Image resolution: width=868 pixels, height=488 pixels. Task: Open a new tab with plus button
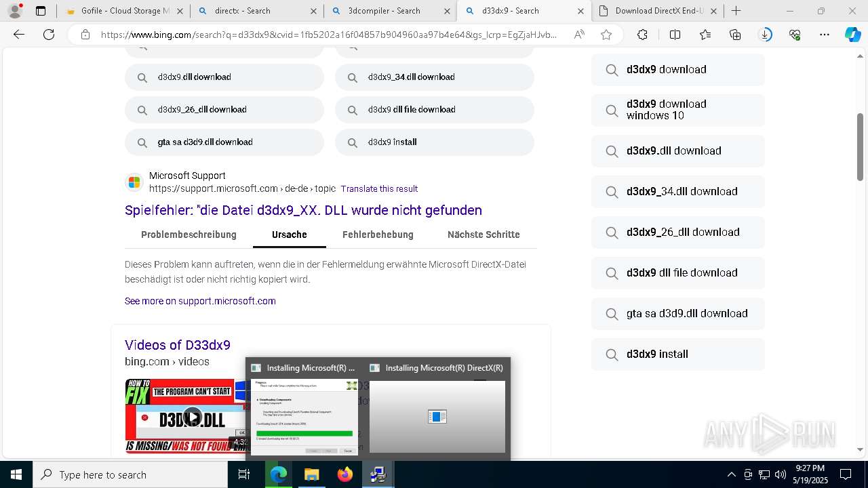tap(736, 11)
